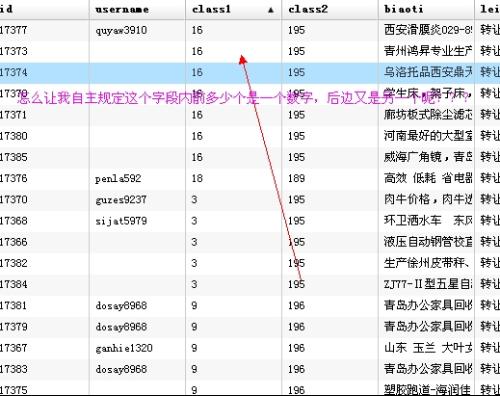Select the id cell 17384
The width and height of the screenshot is (500, 396).
pos(13,284)
